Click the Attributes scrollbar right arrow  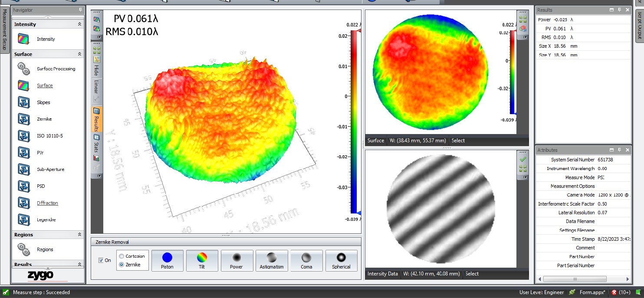tap(628, 279)
